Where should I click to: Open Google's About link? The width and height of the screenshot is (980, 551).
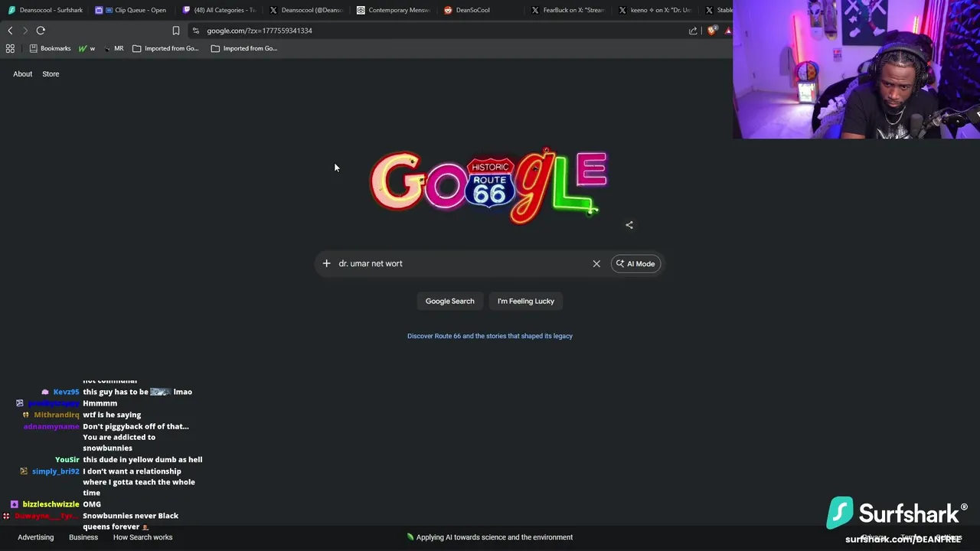tap(22, 74)
